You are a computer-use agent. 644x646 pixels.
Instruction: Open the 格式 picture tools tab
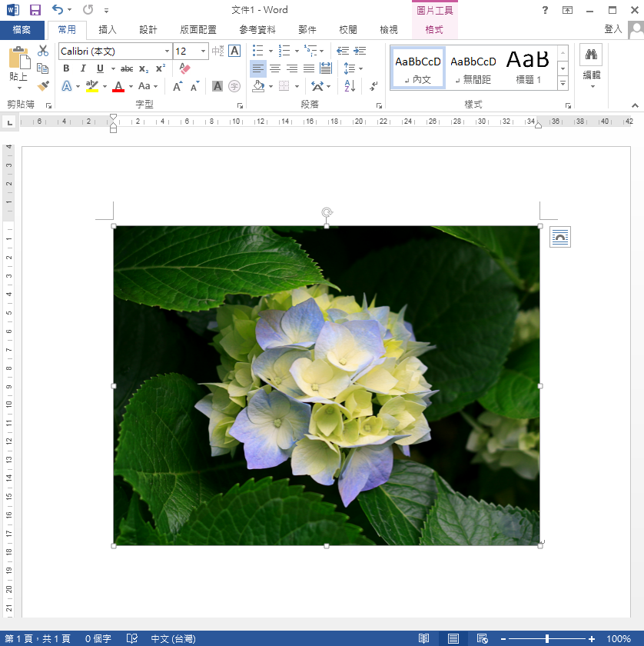(x=434, y=30)
